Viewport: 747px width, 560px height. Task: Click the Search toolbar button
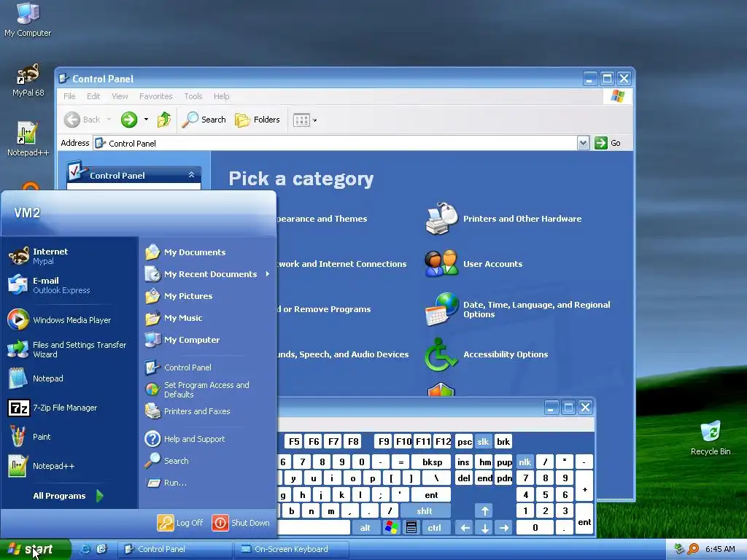tap(204, 120)
